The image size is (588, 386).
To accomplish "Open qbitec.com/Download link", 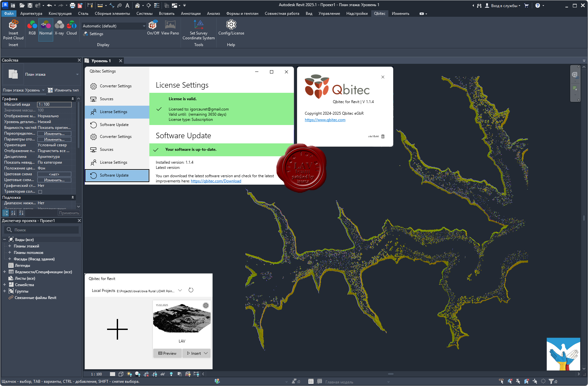I will point(216,181).
